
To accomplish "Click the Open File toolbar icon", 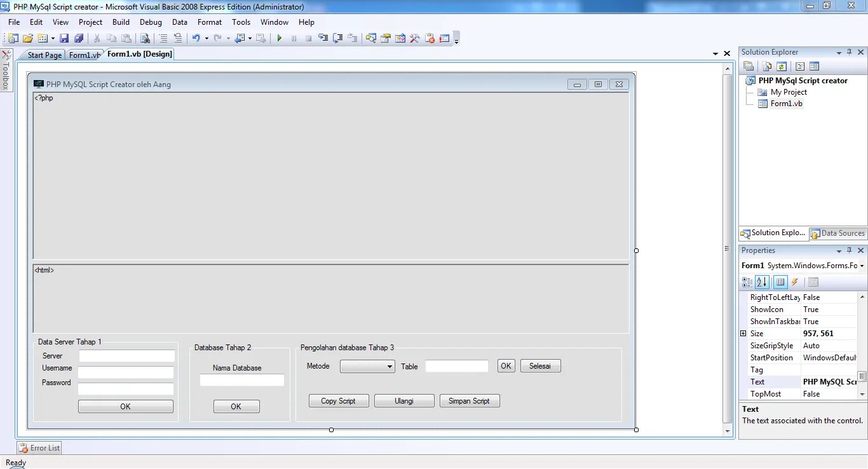I will pos(28,39).
